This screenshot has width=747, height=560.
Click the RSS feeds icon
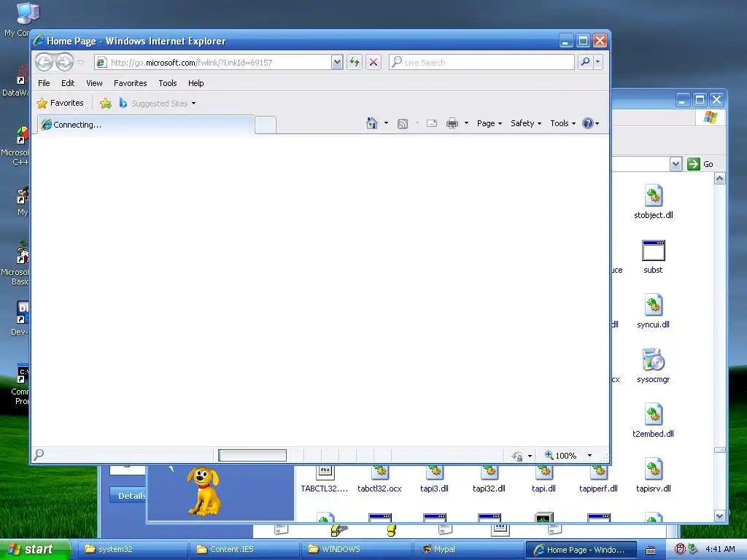coord(403,124)
